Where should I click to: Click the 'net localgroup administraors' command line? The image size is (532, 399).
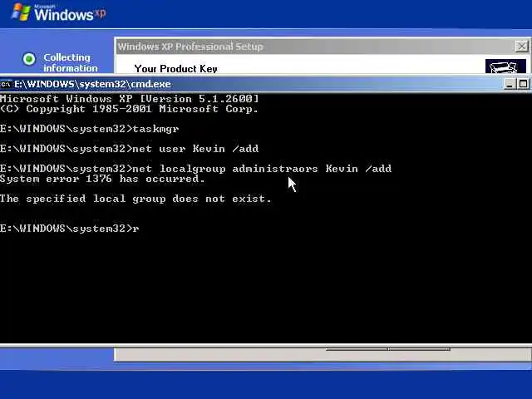196,169
